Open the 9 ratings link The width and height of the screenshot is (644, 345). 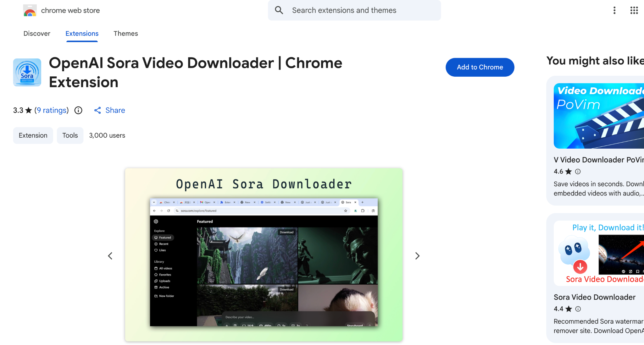pyautogui.click(x=52, y=110)
